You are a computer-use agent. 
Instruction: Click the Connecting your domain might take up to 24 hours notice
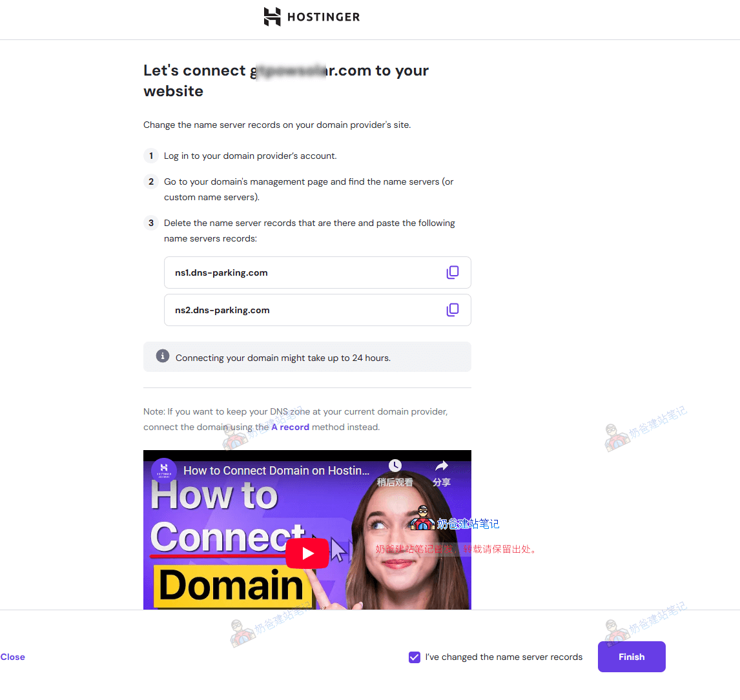(x=307, y=357)
